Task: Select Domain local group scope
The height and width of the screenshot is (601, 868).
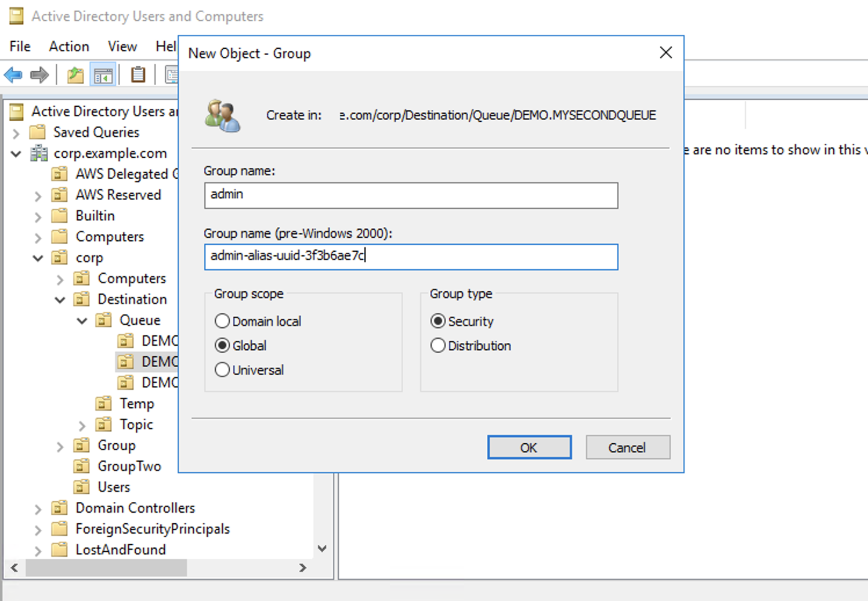Action: (222, 321)
